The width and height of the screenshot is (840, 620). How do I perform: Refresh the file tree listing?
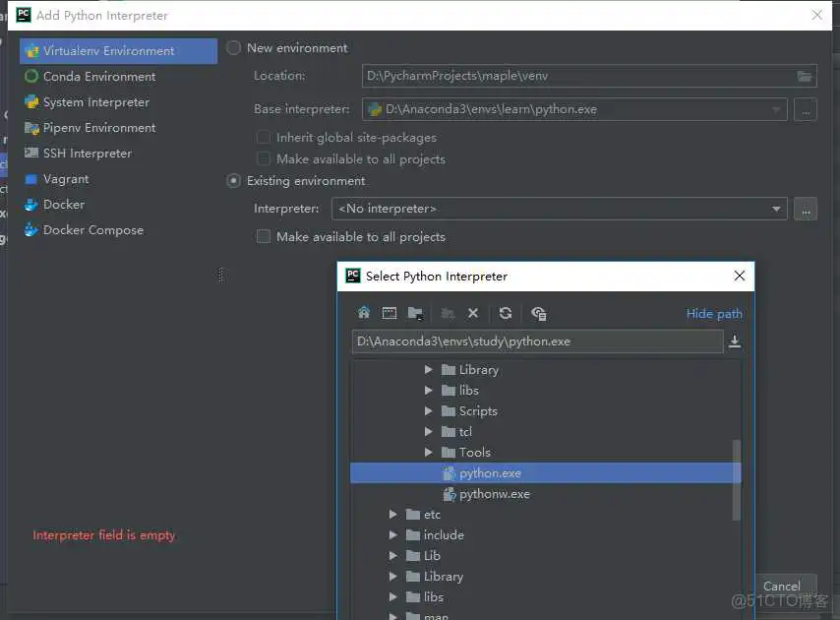click(x=505, y=312)
